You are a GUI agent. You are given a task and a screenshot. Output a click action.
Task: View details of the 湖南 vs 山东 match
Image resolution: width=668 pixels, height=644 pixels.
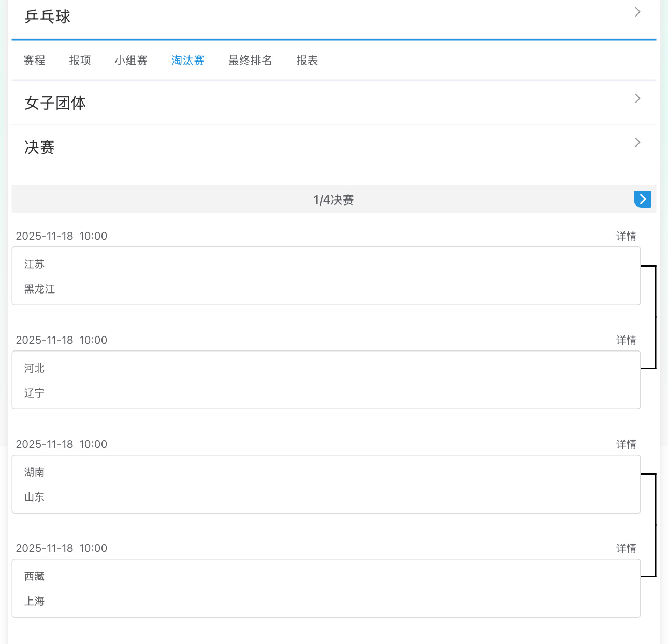pyautogui.click(x=626, y=444)
